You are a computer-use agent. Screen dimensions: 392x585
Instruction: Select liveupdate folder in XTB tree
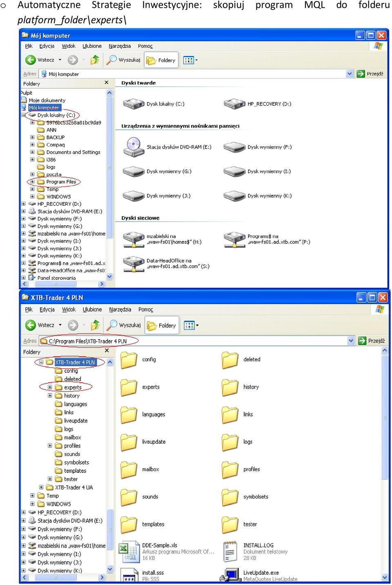tap(76, 421)
